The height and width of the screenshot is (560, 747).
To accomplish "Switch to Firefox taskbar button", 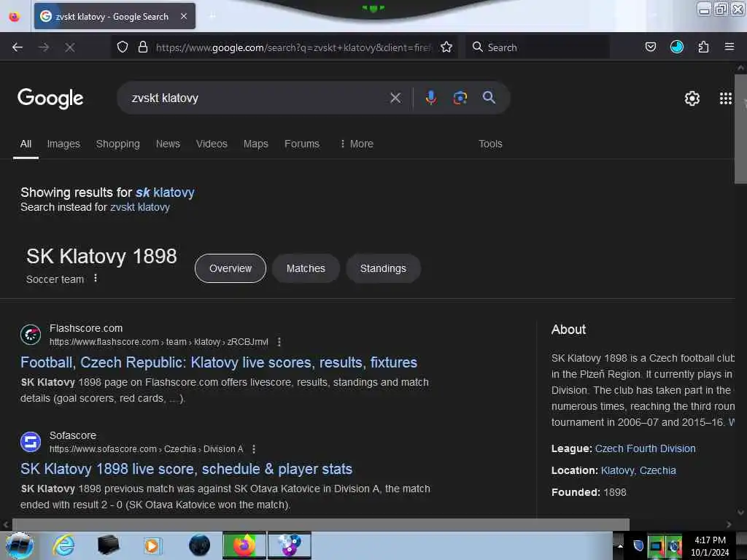I will 244,545.
